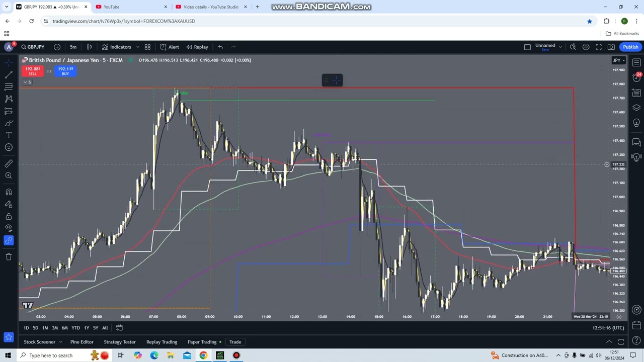This screenshot has width=644, height=362.
Task: Click the Alert button
Action: [x=170, y=47]
